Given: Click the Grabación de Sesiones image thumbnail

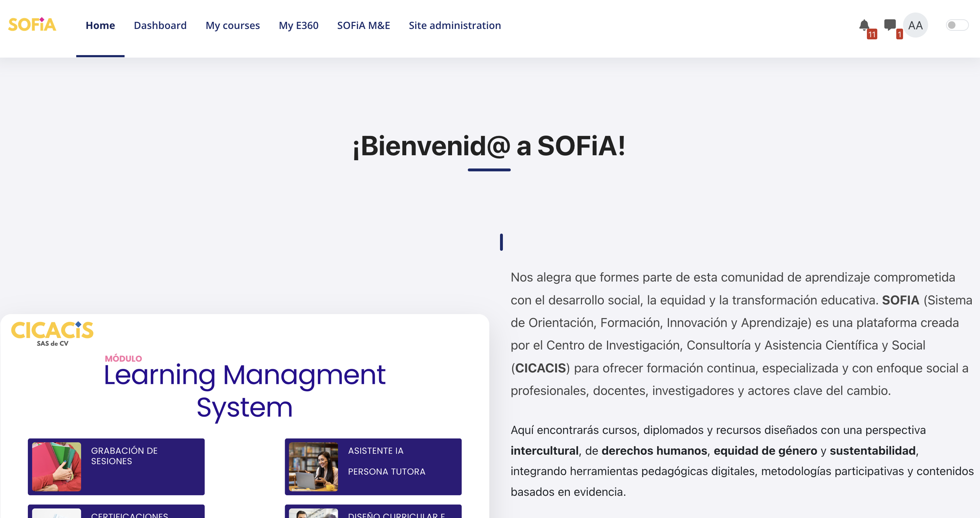Looking at the screenshot, I should 56,466.
